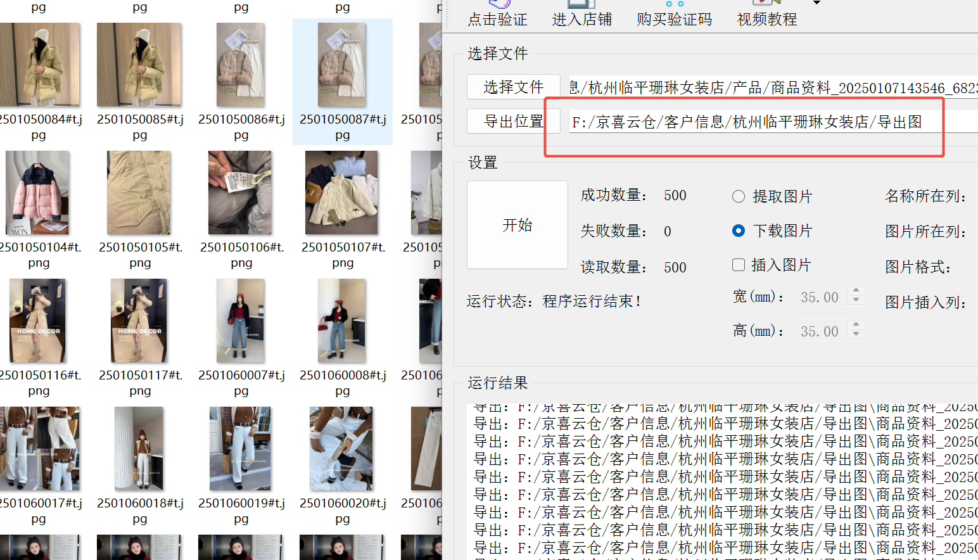The image size is (978, 560).
Task: Click the 运行结果 section heading
Action: click(x=498, y=383)
